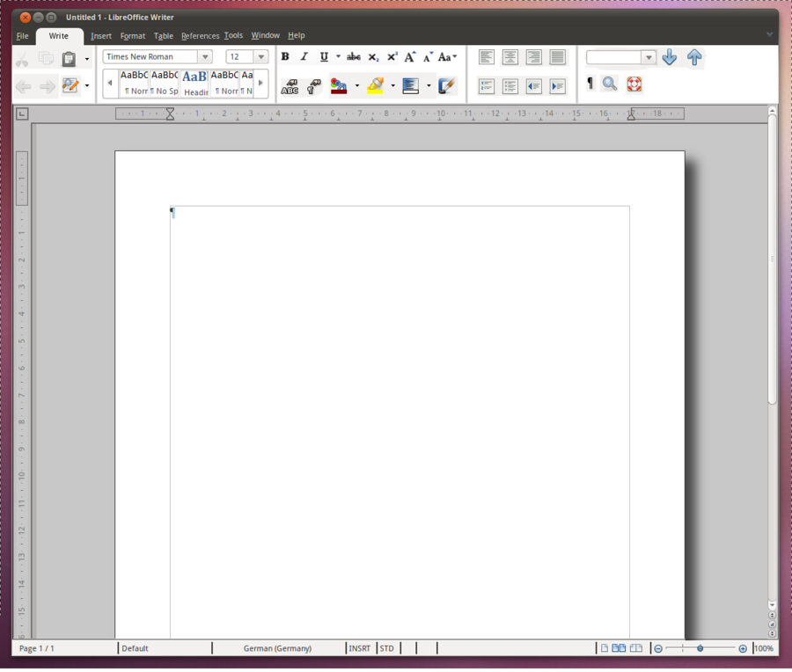
Task: Open the Underline style dropdown arrow
Action: click(x=338, y=56)
